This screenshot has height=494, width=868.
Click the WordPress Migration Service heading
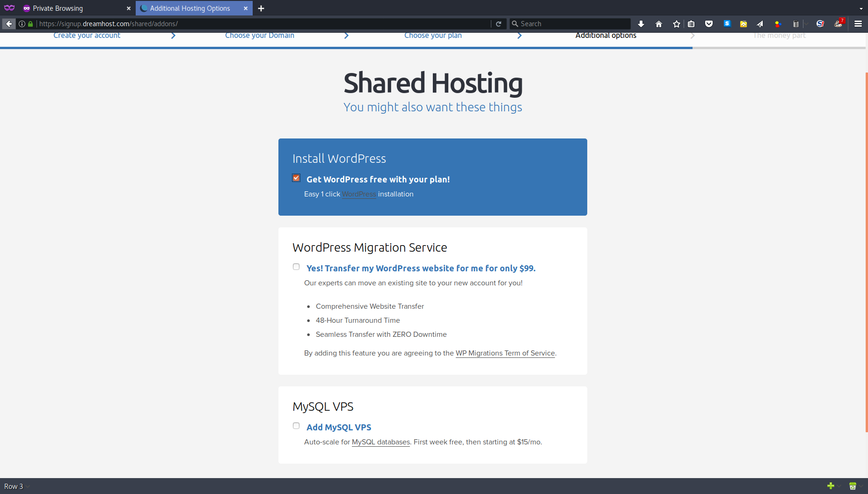click(x=370, y=247)
